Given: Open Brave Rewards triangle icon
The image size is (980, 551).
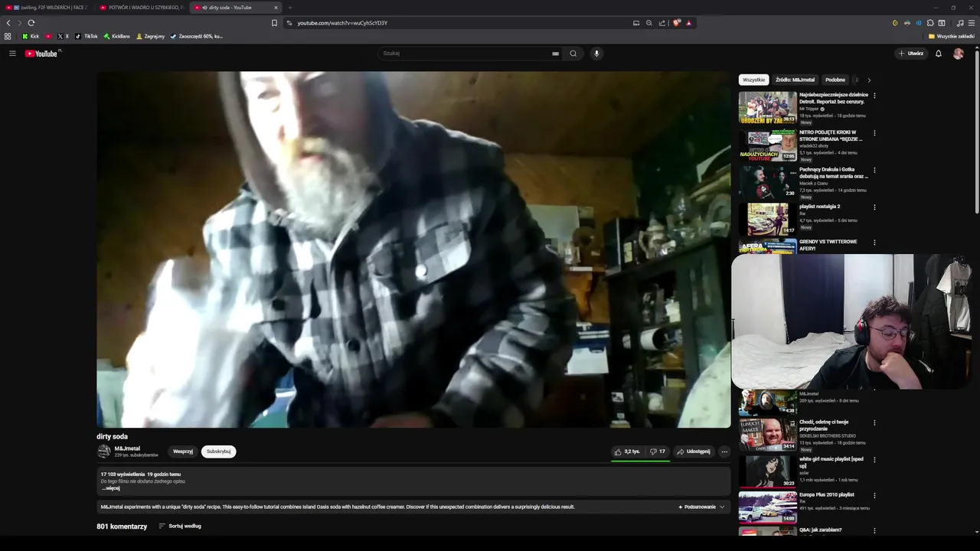Looking at the screenshot, I should tap(688, 23).
